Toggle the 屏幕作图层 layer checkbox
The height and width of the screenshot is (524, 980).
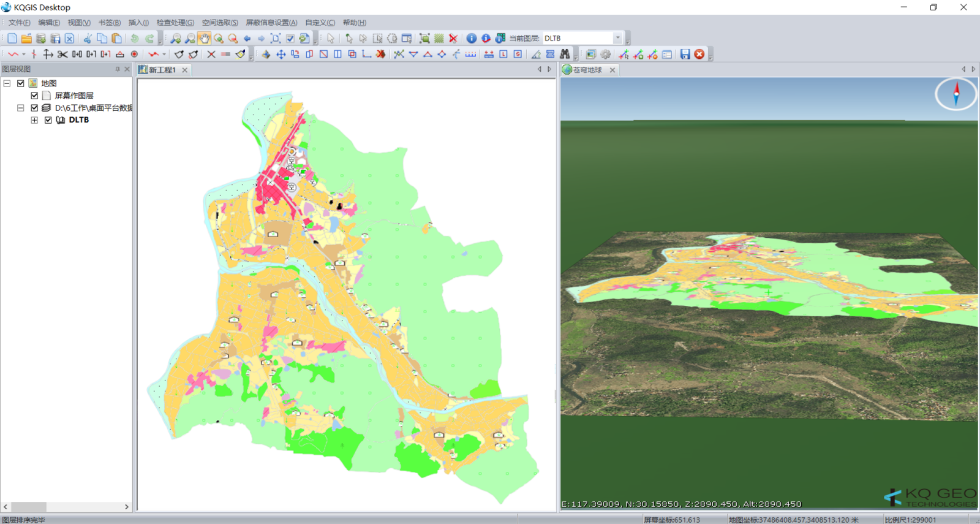tap(34, 96)
